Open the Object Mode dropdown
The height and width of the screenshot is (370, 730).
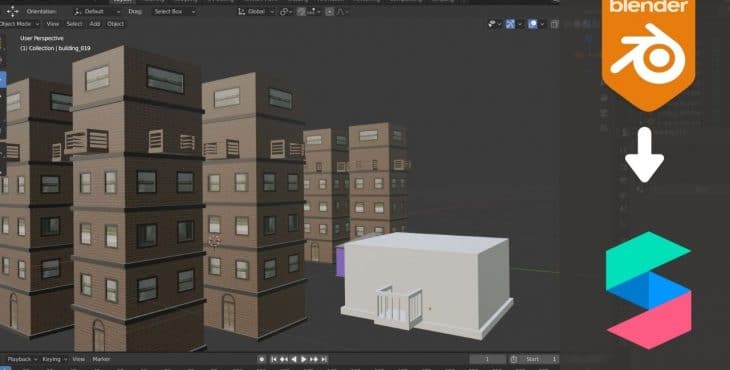pyautogui.click(x=20, y=24)
